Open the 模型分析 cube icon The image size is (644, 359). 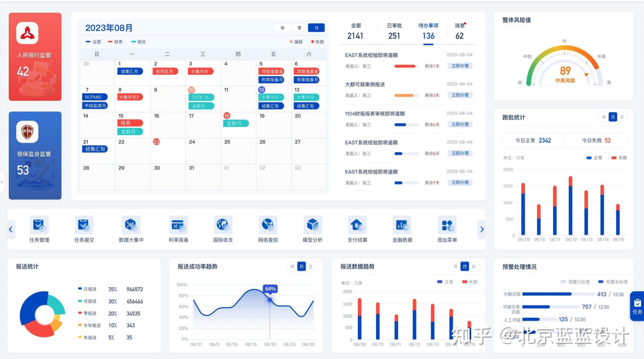click(312, 225)
